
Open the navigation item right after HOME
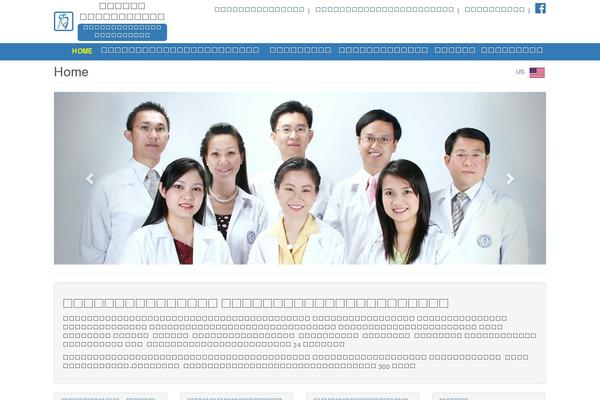click(180, 50)
